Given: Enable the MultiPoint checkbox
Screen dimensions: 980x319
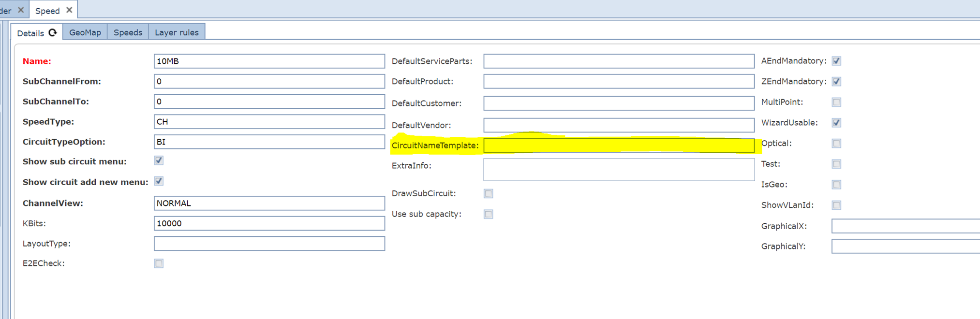Looking at the screenshot, I should tap(836, 102).
